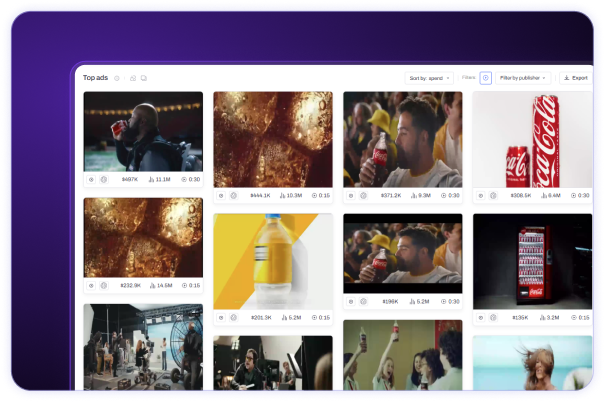Viewport: 605px width, 402px height.
Task: Click the impressions chart icon beside 10.3M
Action: click(x=282, y=196)
